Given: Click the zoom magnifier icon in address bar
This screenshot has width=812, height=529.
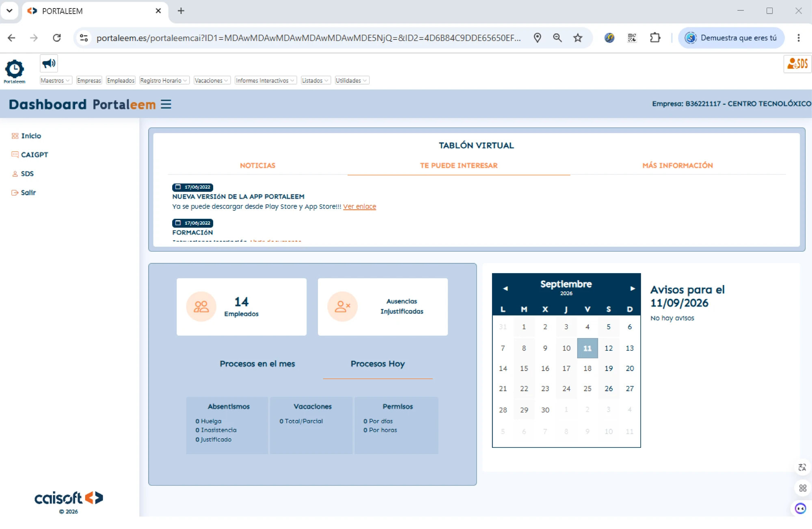Looking at the screenshot, I should pos(557,38).
